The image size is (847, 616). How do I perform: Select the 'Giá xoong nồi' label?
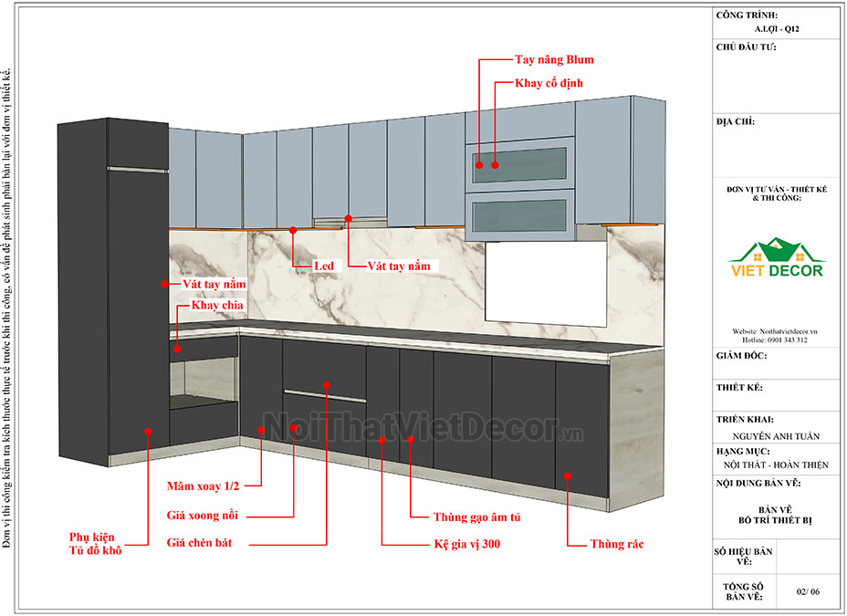tap(202, 515)
